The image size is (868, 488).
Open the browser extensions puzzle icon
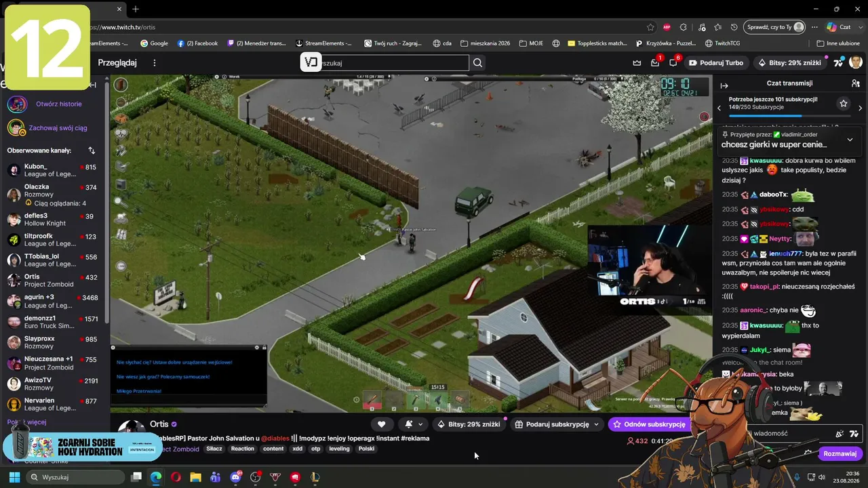[684, 27]
